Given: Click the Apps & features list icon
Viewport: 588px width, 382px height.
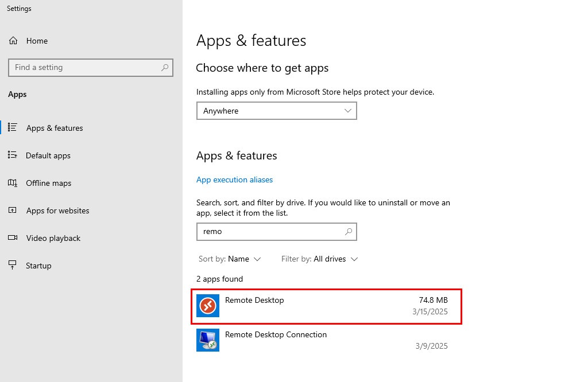Looking at the screenshot, I should [13, 127].
